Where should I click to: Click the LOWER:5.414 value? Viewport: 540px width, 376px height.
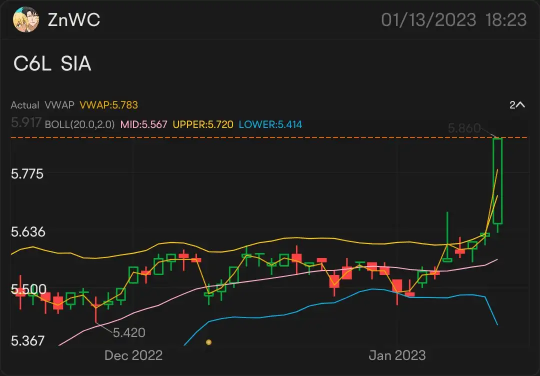coord(270,124)
